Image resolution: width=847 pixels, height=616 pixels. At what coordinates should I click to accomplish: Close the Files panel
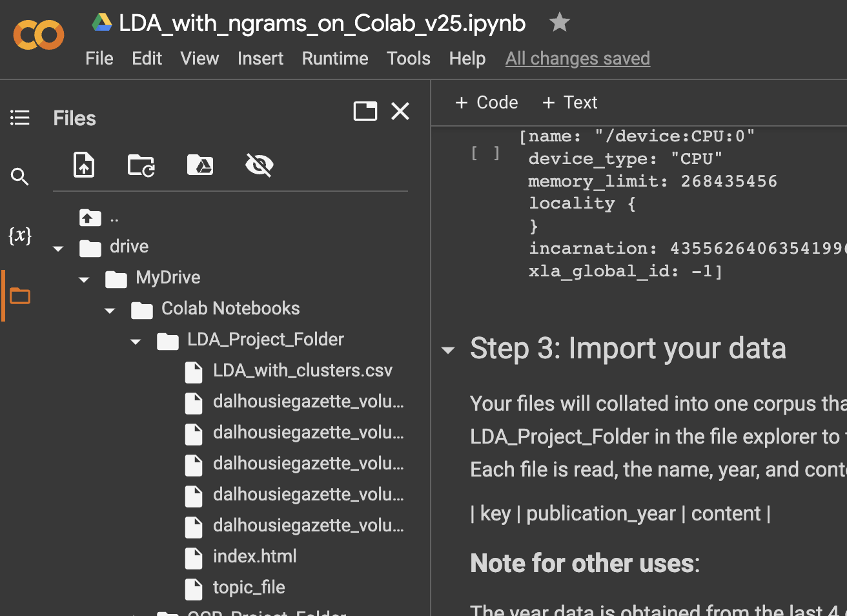[x=400, y=111]
